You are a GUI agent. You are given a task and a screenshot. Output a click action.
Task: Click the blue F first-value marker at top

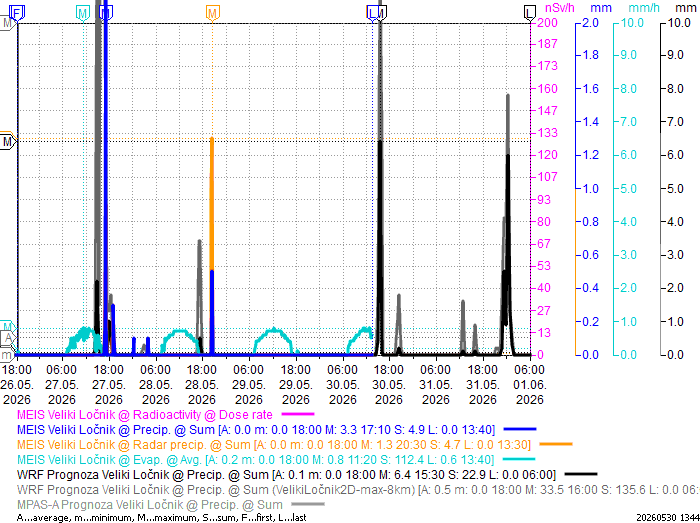[x=17, y=13]
